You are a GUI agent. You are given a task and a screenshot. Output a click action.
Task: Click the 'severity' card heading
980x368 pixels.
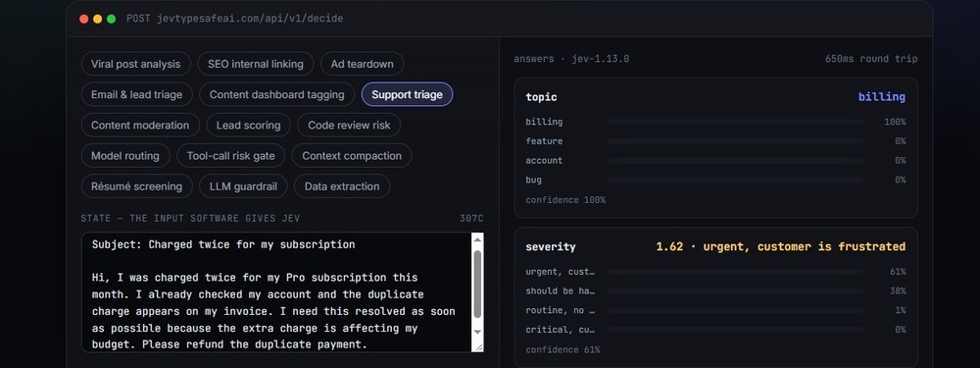[x=551, y=246]
